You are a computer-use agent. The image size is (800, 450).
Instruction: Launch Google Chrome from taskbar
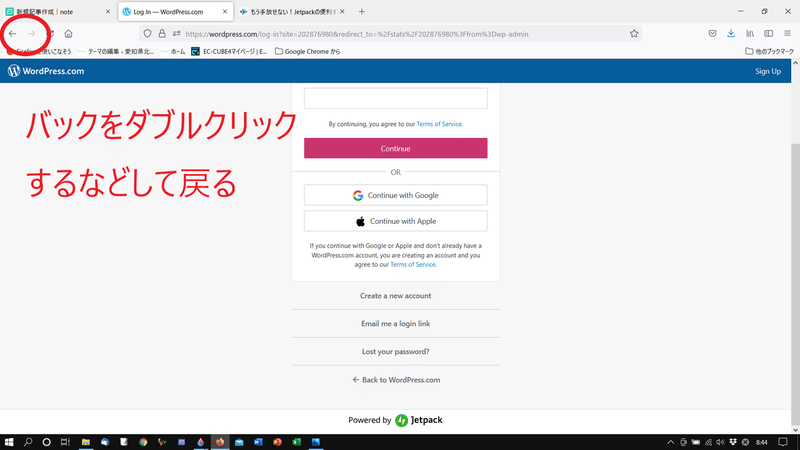tap(143, 442)
